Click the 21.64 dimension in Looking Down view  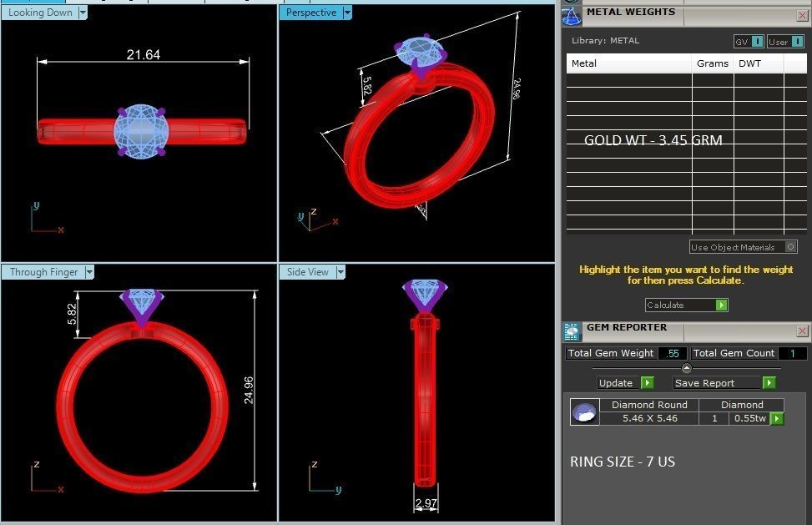(x=144, y=54)
